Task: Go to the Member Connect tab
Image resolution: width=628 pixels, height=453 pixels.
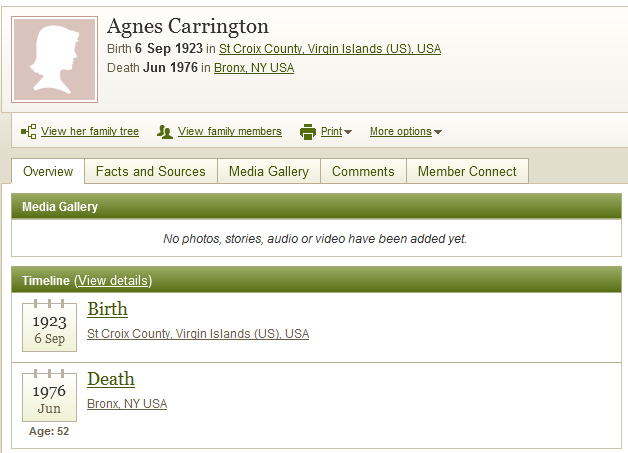Action: coord(467,171)
